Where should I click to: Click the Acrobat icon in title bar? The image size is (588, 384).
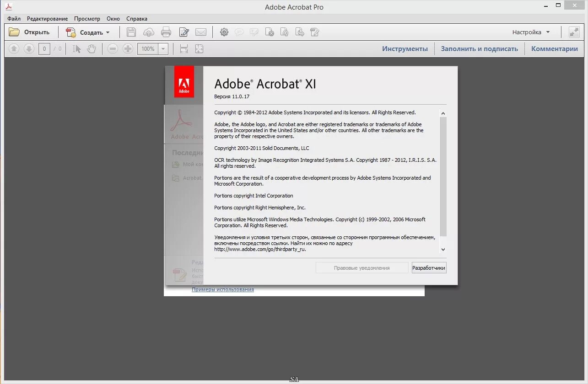(9, 7)
